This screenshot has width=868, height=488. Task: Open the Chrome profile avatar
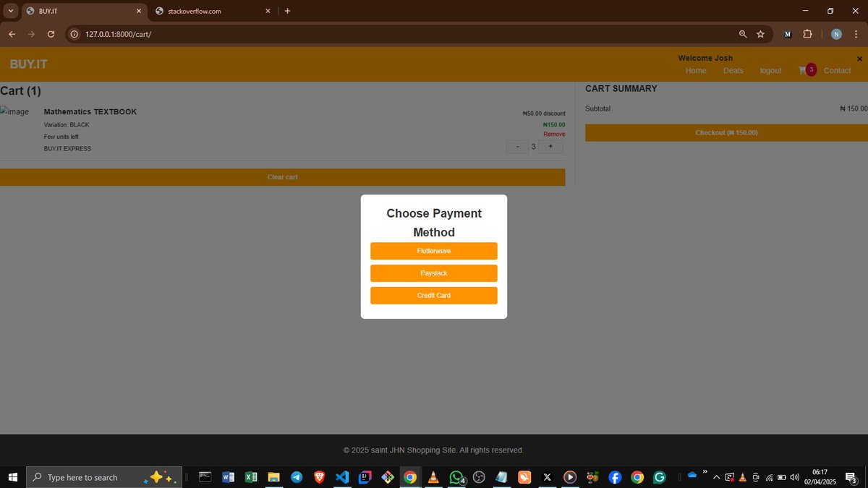click(836, 34)
